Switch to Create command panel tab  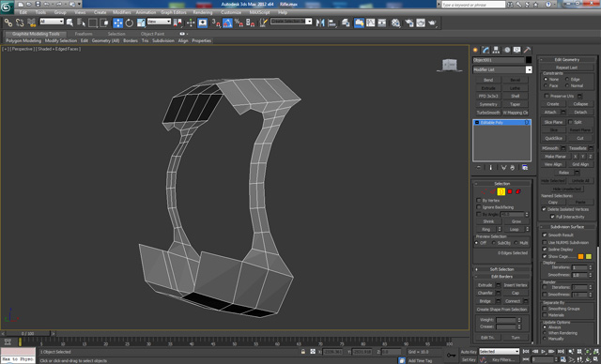476,50
